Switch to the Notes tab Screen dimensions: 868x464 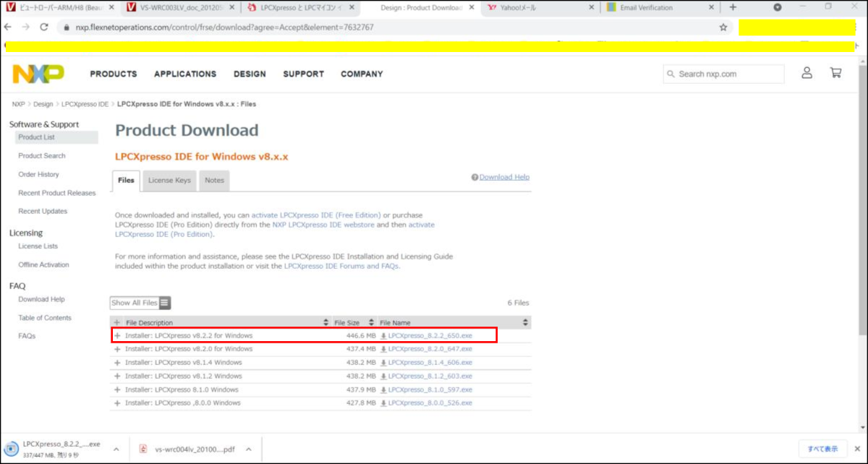214,181
